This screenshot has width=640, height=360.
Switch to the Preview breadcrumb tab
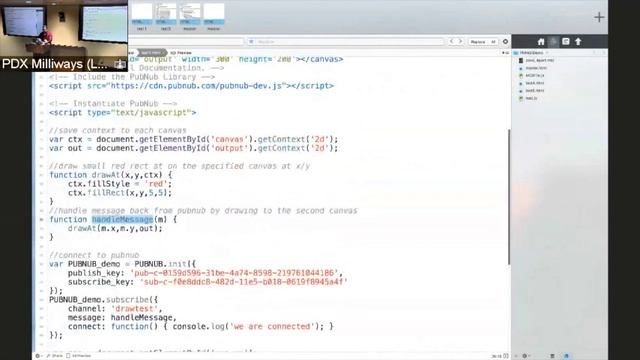[x=181, y=53]
